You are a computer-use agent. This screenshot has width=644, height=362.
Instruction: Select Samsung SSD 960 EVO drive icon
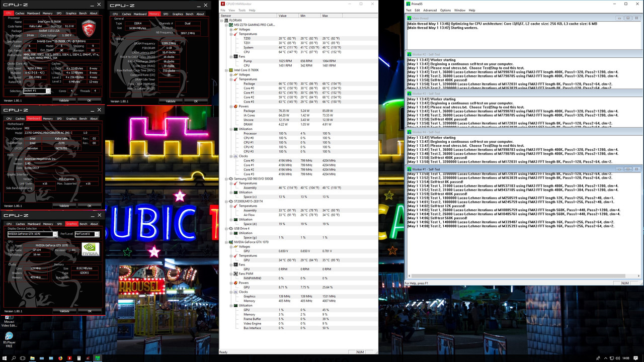(x=231, y=178)
